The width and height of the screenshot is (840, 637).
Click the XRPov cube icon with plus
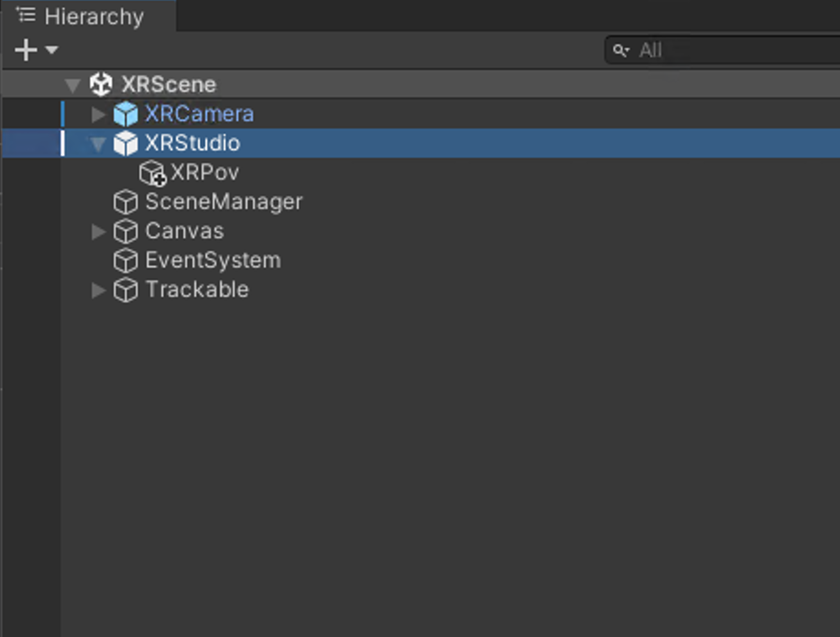153,172
